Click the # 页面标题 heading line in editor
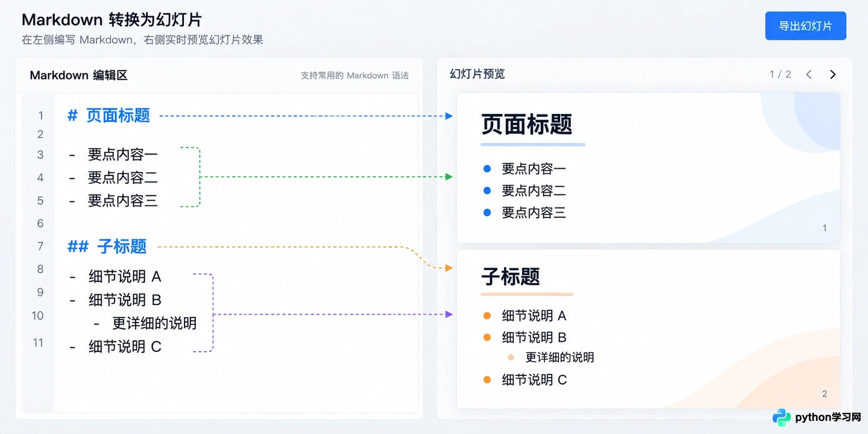 point(108,115)
